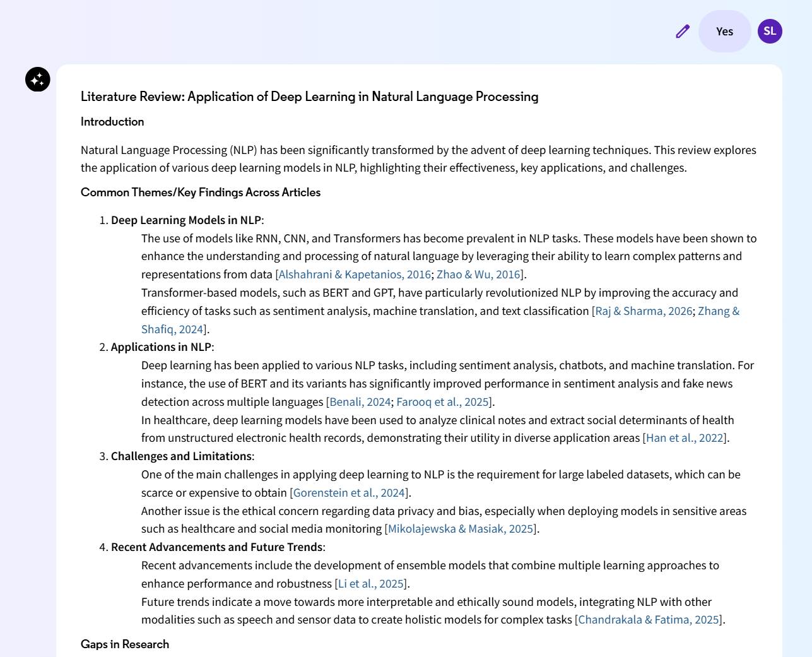The width and height of the screenshot is (812, 657).
Task: Open the Gorenstein et al., 2024 citation
Action: click(349, 493)
